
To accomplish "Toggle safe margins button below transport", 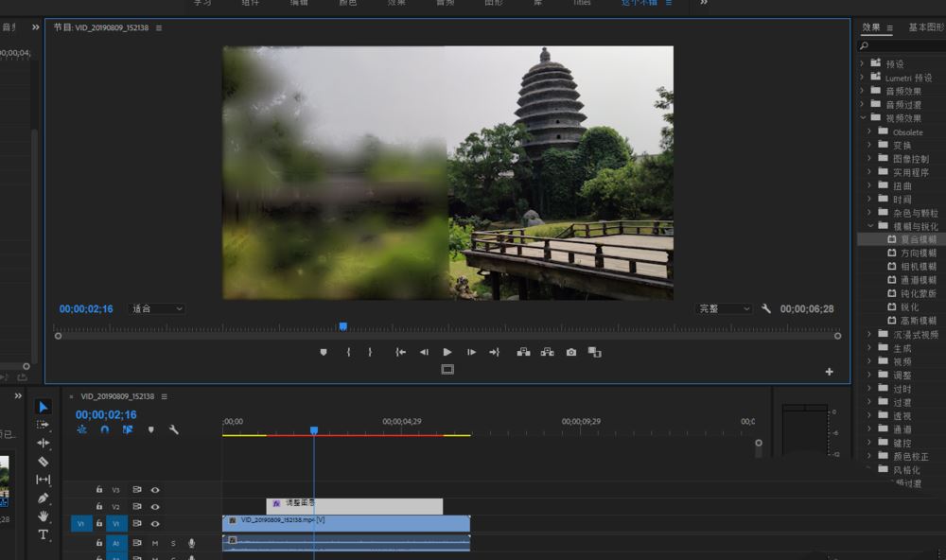I will click(x=447, y=370).
